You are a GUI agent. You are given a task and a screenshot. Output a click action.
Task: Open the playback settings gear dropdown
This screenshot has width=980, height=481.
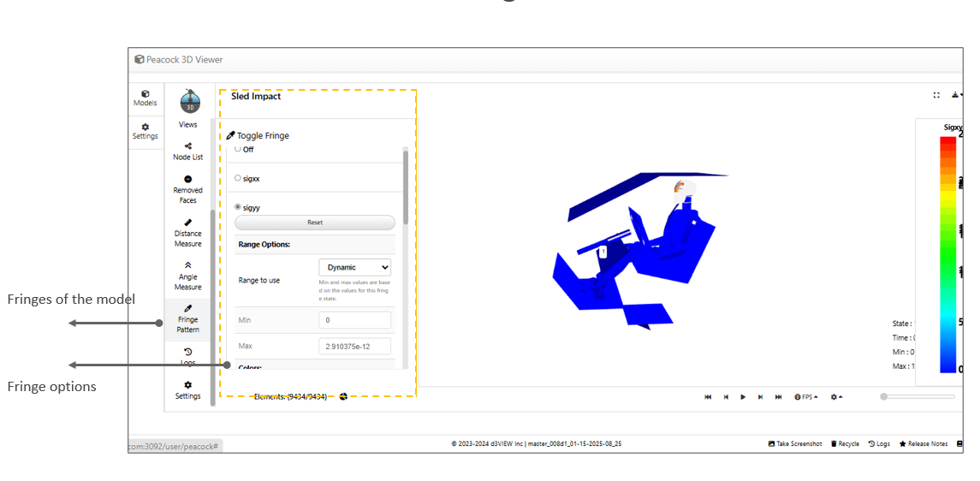[x=836, y=396]
